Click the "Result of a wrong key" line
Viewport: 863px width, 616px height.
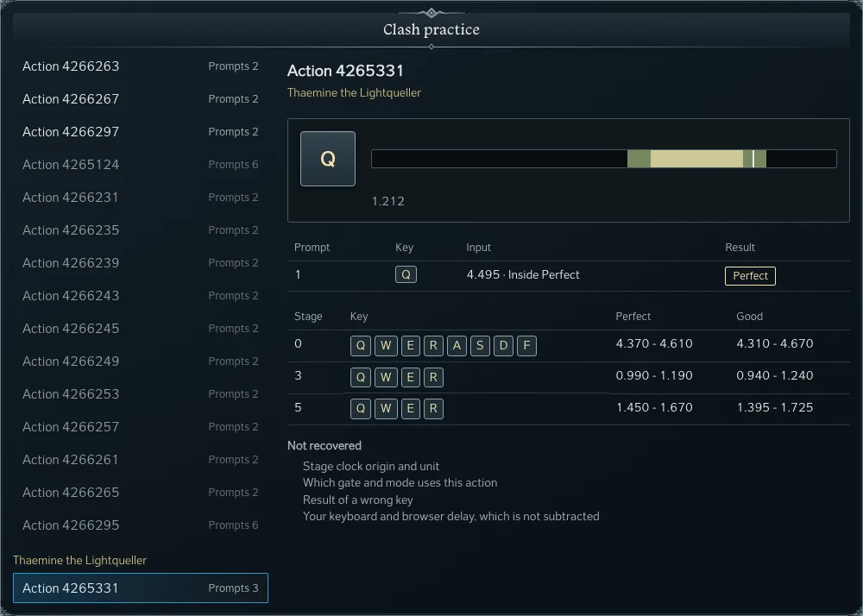[x=358, y=500]
